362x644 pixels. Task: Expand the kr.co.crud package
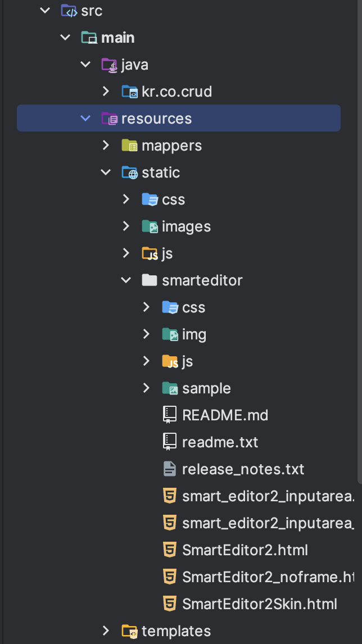[x=106, y=91]
